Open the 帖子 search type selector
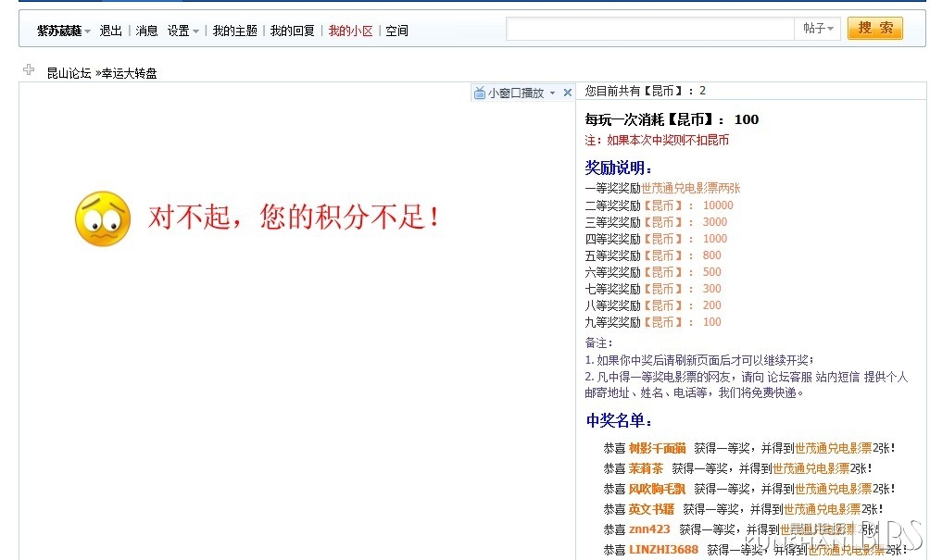930x560 pixels. [x=818, y=29]
